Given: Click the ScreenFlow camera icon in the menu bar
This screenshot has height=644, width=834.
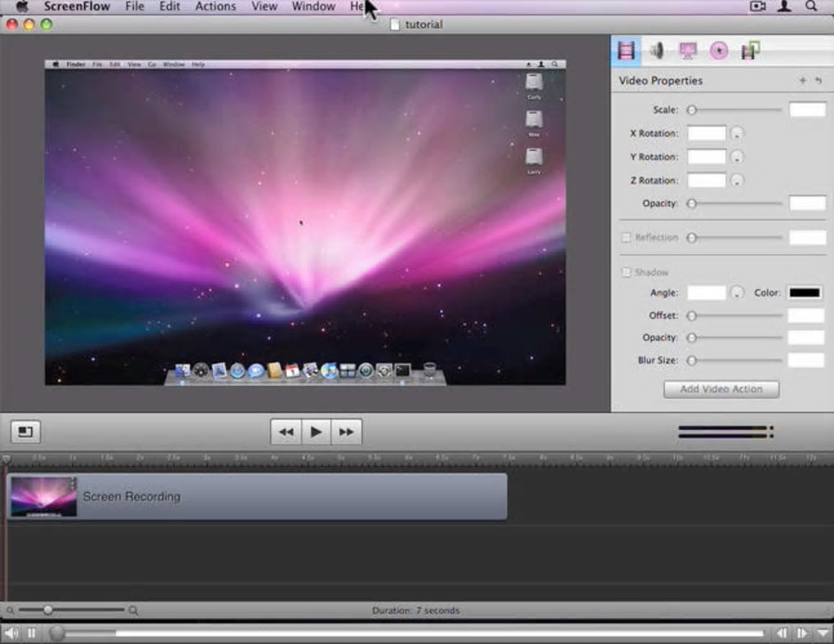Looking at the screenshot, I should (758, 7).
